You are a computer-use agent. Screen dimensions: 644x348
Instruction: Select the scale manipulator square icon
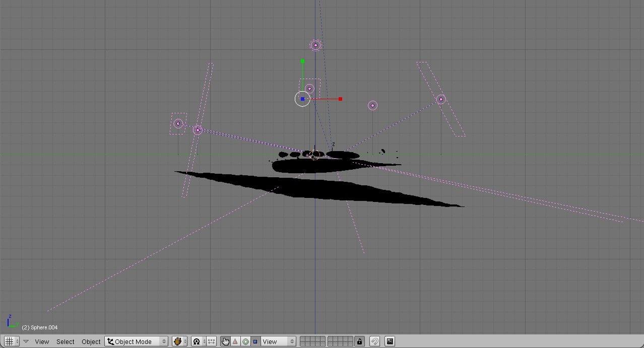(255, 341)
